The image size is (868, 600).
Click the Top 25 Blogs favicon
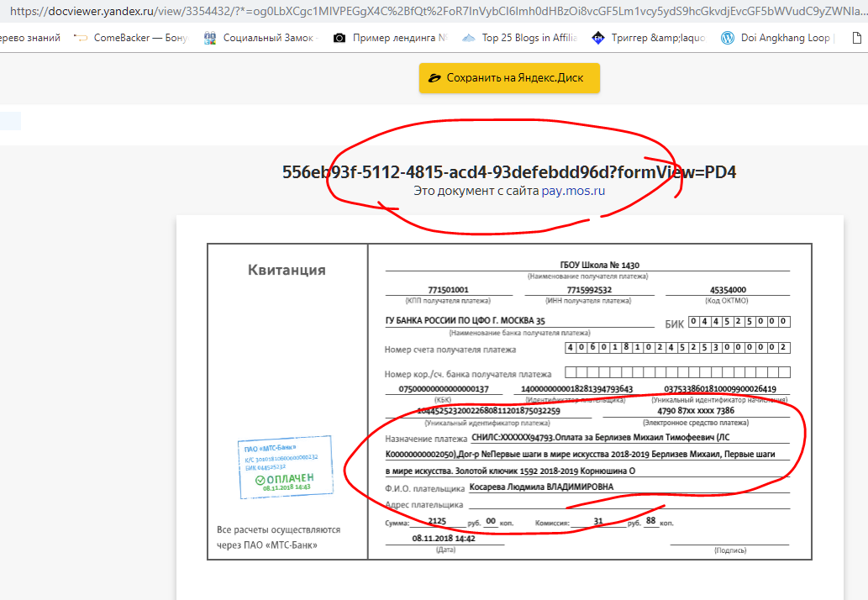tap(469, 38)
